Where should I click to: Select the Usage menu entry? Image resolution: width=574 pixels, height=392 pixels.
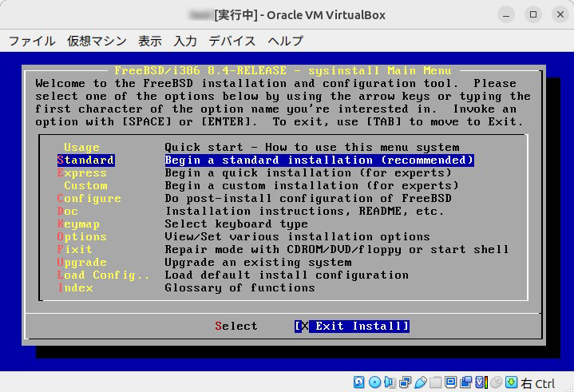(81, 147)
